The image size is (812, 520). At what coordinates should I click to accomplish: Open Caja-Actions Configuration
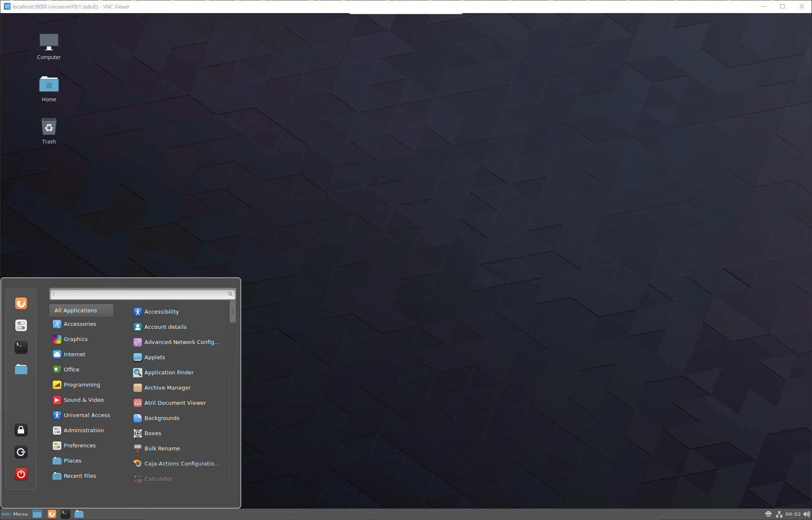click(182, 463)
